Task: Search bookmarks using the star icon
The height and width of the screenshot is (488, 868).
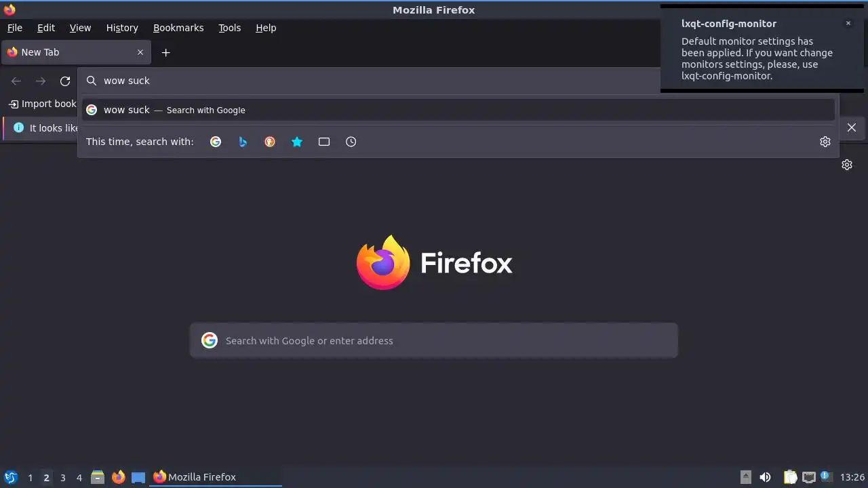Action: point(297,142)
